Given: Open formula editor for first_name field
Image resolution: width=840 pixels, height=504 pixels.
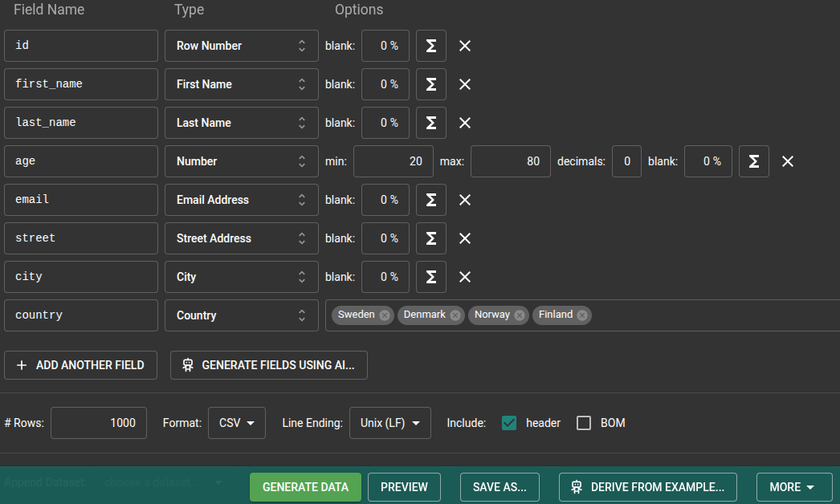Looking at the screenshot, I should coord(431,84).
